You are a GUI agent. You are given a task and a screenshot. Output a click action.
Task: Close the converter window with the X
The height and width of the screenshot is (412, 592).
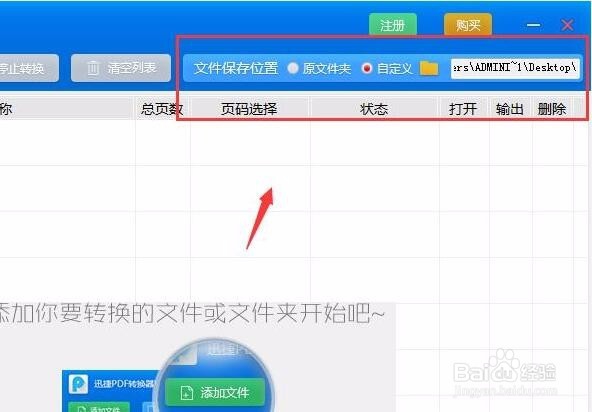567,25
